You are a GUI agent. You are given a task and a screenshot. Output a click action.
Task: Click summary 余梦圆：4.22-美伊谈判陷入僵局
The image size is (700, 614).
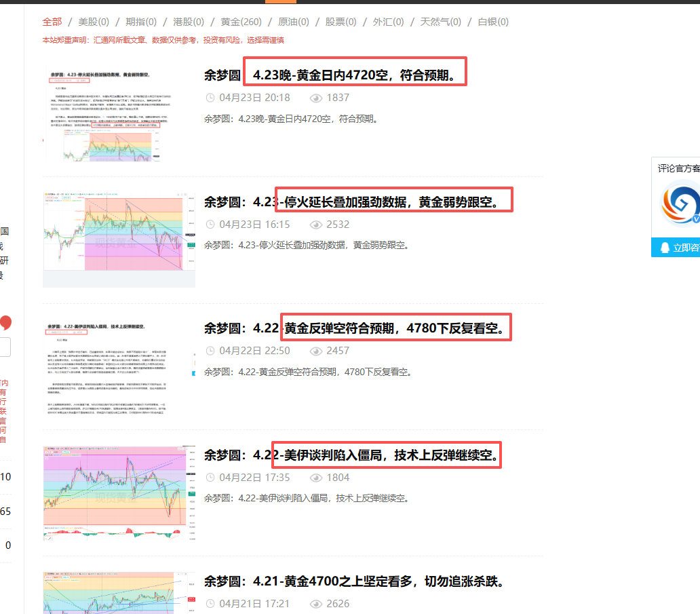(x=307, y=499)
